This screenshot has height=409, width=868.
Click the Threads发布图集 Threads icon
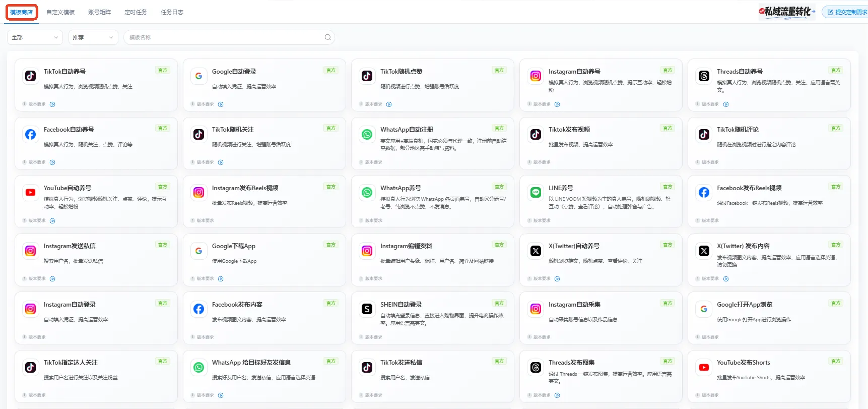coord(536,367)
